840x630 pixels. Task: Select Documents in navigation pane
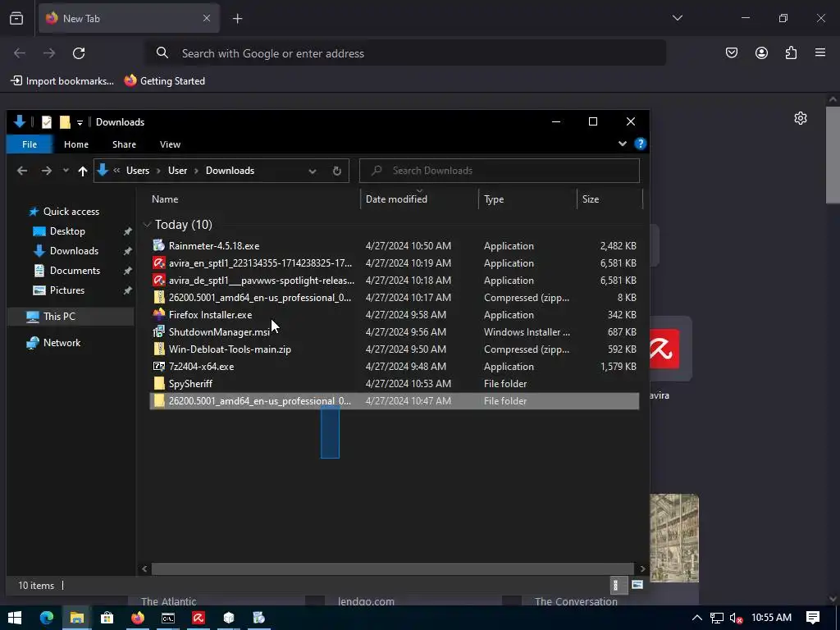75,271
